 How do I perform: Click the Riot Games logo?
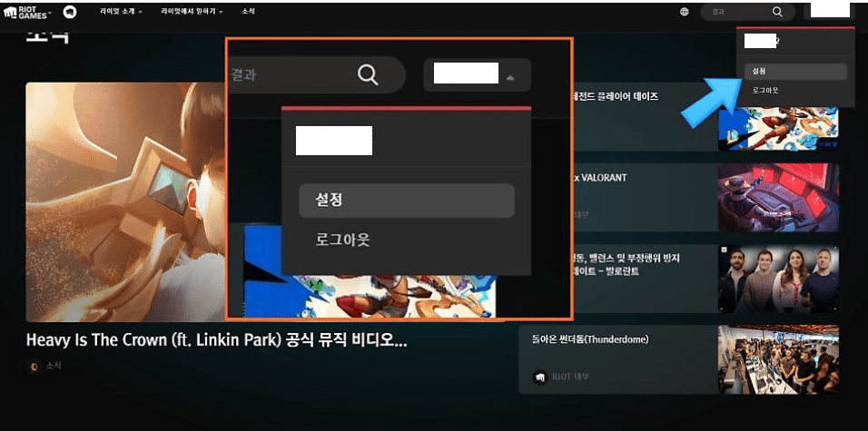point(27,12)
